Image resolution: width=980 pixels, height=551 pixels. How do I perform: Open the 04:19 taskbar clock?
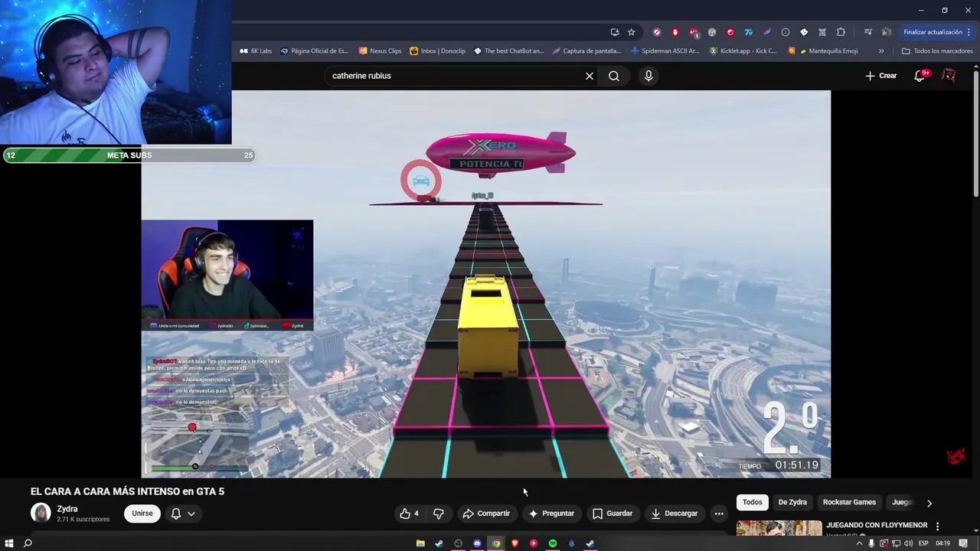pyautogui.click(x=943, y=543)
